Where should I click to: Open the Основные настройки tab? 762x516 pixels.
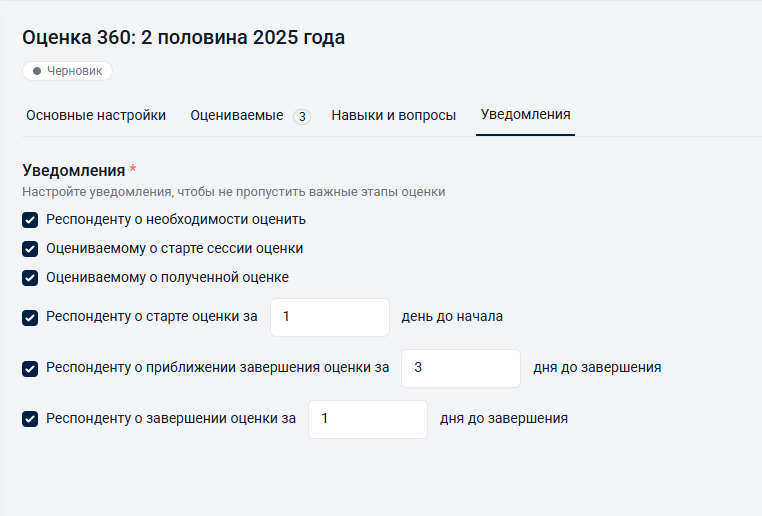point(96,115)
